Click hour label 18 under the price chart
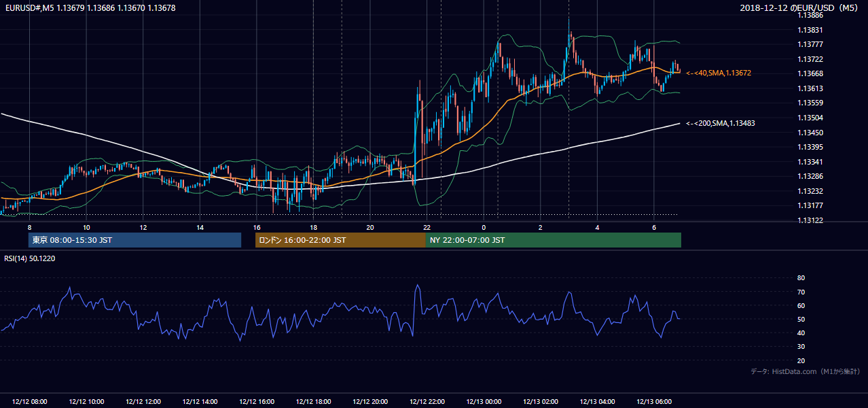868x408 pixels. coord(313,227)
